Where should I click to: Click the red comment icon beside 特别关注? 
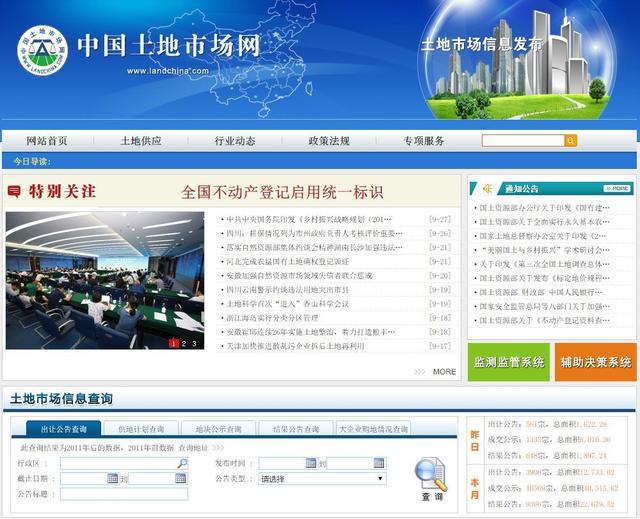click(14, 191)
